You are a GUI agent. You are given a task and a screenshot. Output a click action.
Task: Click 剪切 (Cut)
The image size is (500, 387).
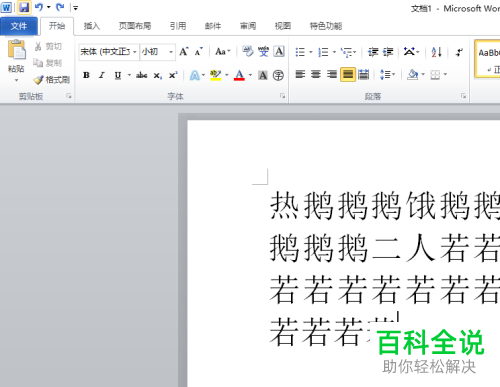(49, 46)
